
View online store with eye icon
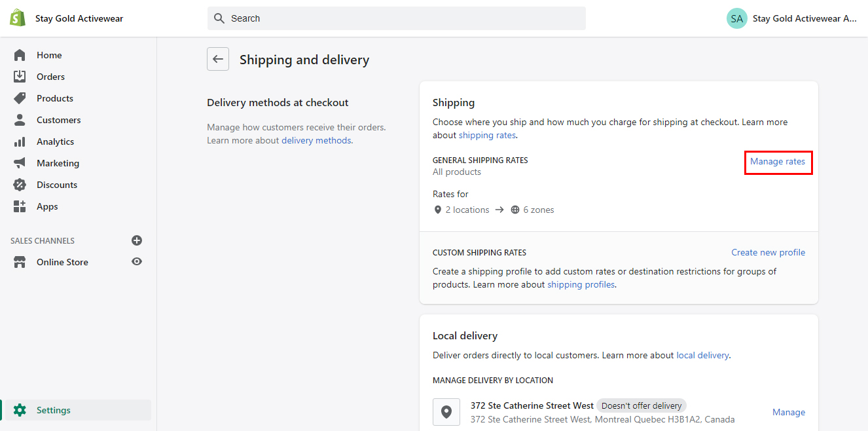click(137, 261)
